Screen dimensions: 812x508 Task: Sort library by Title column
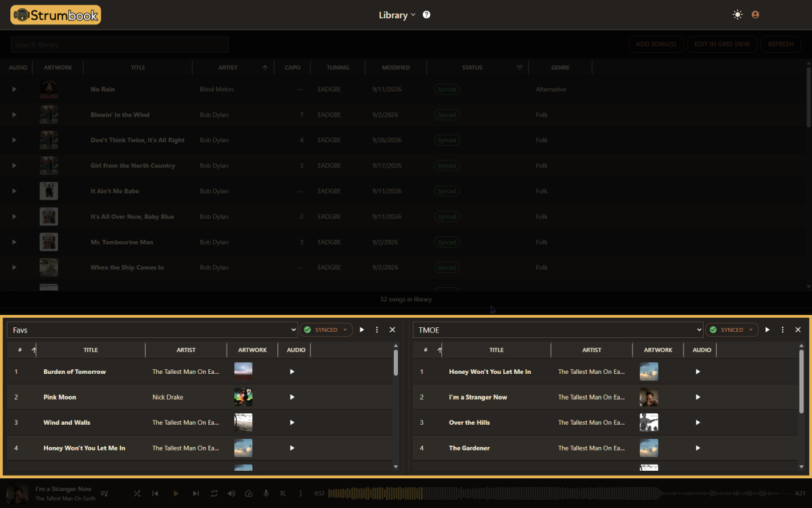(138, 68)
